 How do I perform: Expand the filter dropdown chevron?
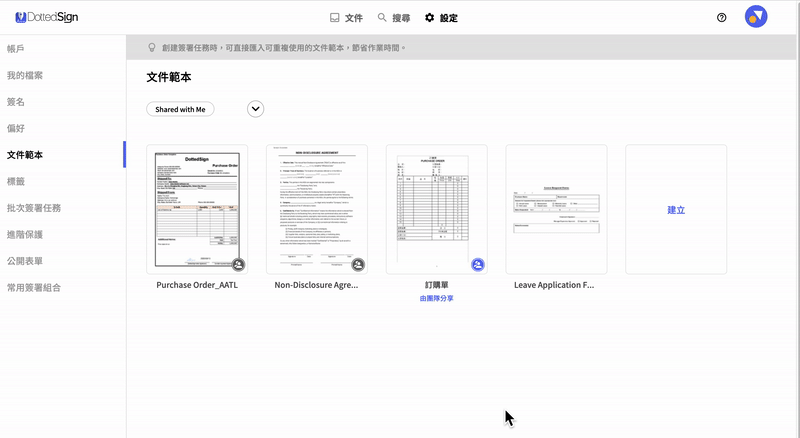click(x=256, y=109)
